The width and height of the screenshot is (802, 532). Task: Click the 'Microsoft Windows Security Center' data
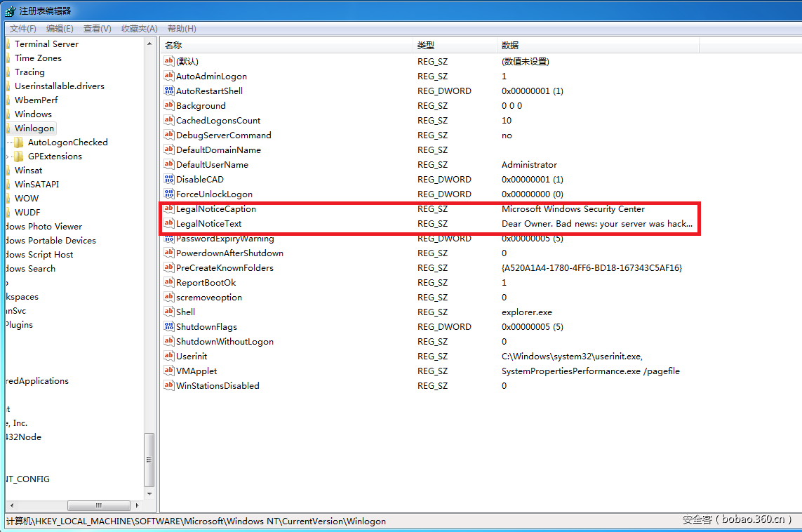573,208
